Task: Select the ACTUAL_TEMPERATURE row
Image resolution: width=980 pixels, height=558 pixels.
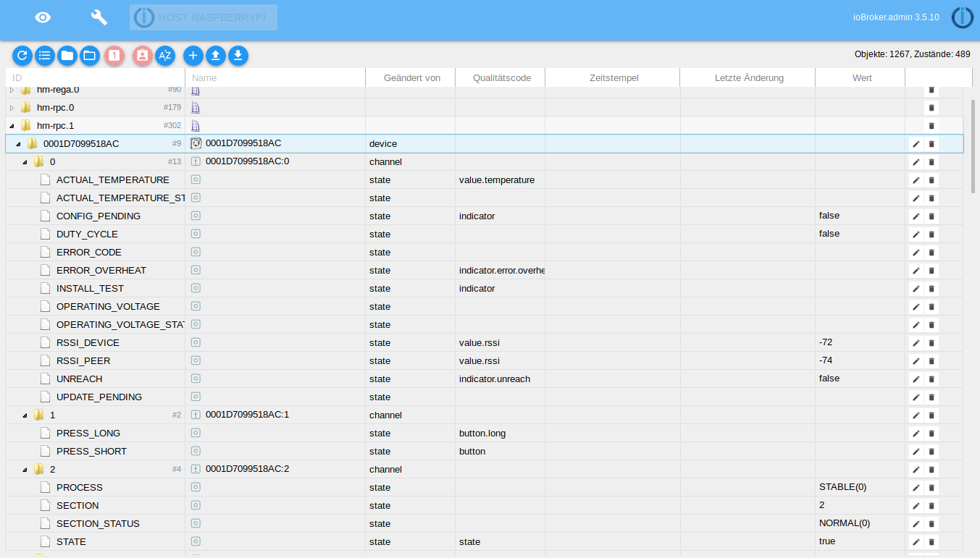Action: click(x=485, y=179)
